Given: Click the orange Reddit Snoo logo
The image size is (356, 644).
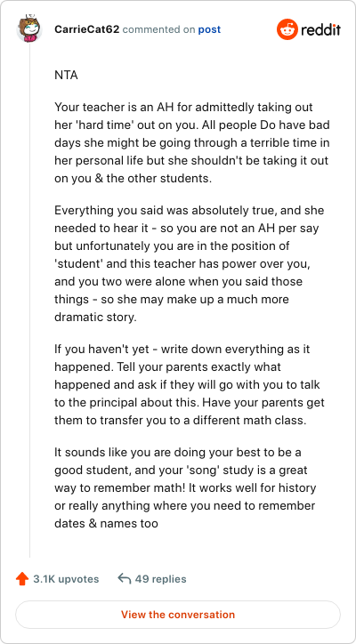Looking at the screenshot, I should click(x=287, y=29).
